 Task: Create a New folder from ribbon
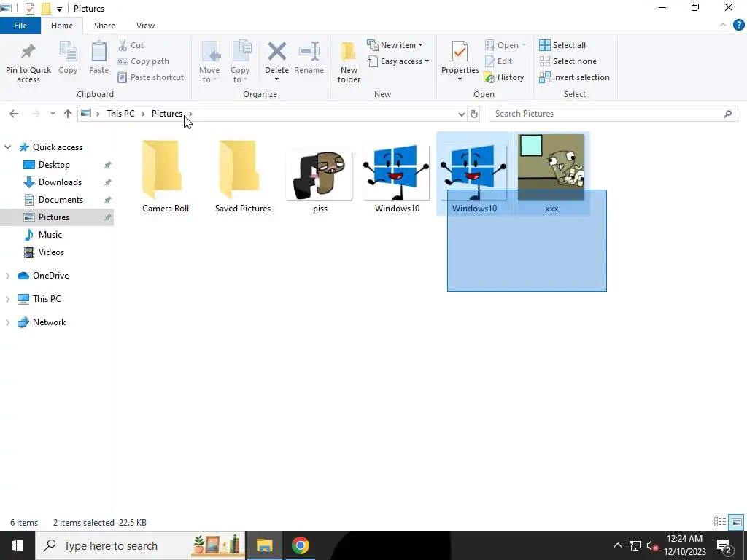pos(349,63)
